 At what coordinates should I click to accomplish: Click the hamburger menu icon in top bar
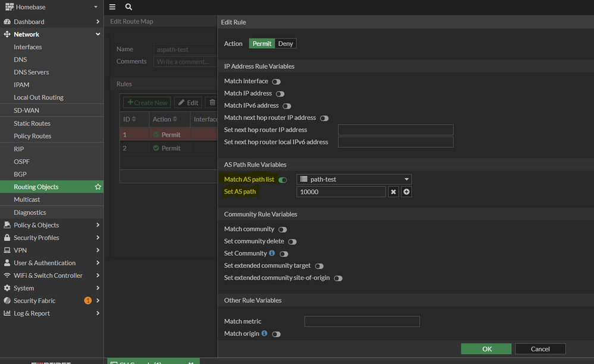pyautogui.click(x=112, y=7)
